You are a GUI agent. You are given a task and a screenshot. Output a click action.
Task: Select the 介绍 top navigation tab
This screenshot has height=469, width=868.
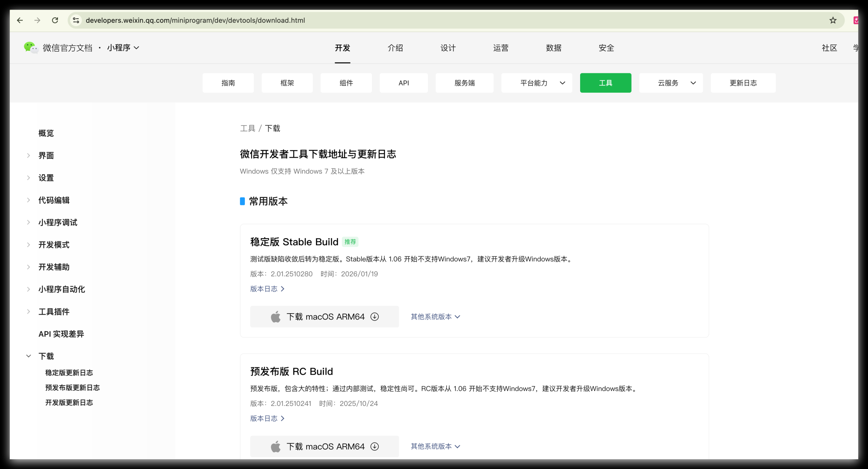[395, 48]
